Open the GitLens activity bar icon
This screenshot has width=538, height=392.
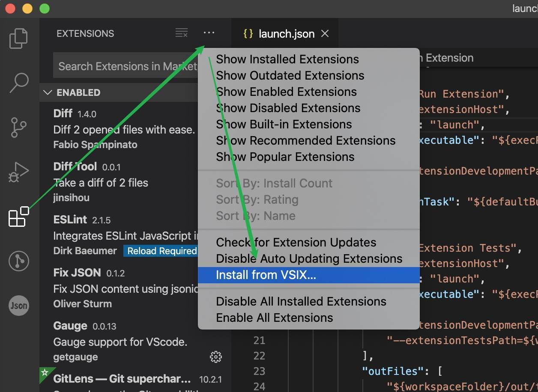(x=19, y=261)
